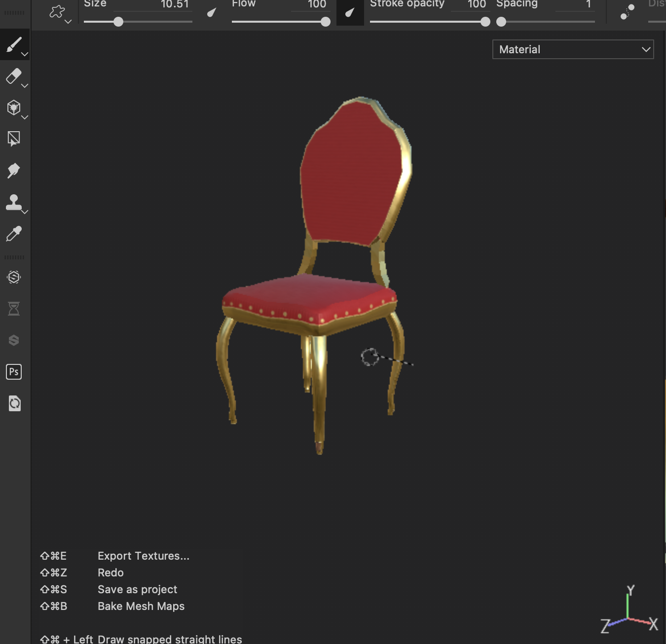Activate the Material Picker eyedropper
666x644 pixels.
(x=13, y=234)
